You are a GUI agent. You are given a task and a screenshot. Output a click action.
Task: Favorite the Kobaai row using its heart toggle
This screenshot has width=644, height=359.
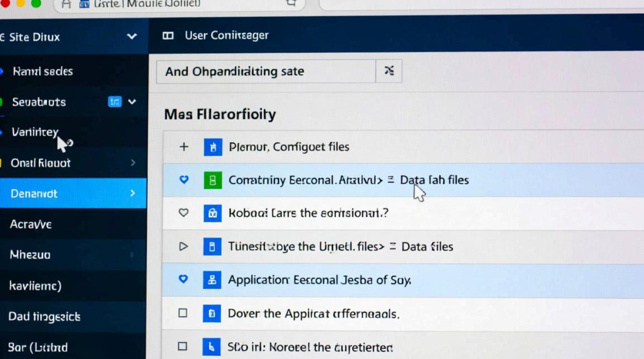coord(183,213)
